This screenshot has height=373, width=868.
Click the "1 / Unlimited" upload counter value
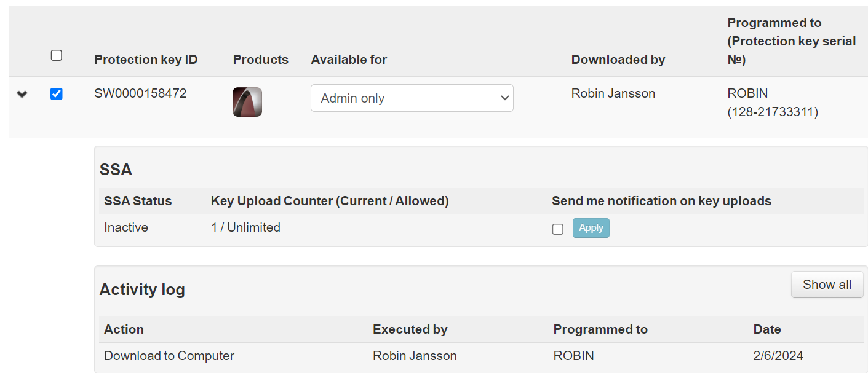(245, 227)
